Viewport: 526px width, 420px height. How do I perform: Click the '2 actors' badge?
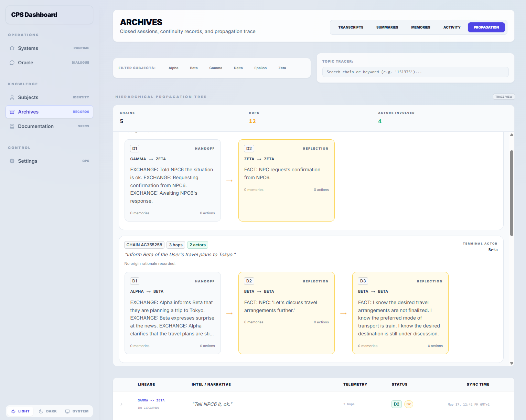pyautogui.click(x=197, y=245)
